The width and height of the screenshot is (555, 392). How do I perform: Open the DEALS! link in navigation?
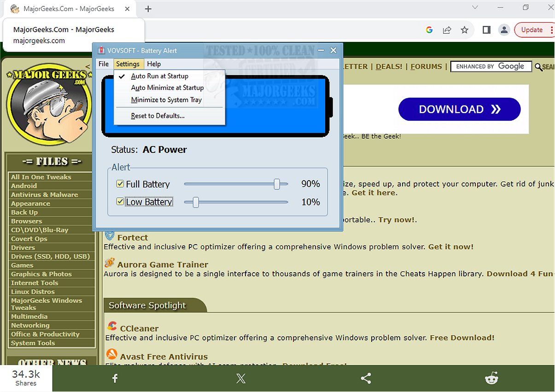click(x=389, y=66)
